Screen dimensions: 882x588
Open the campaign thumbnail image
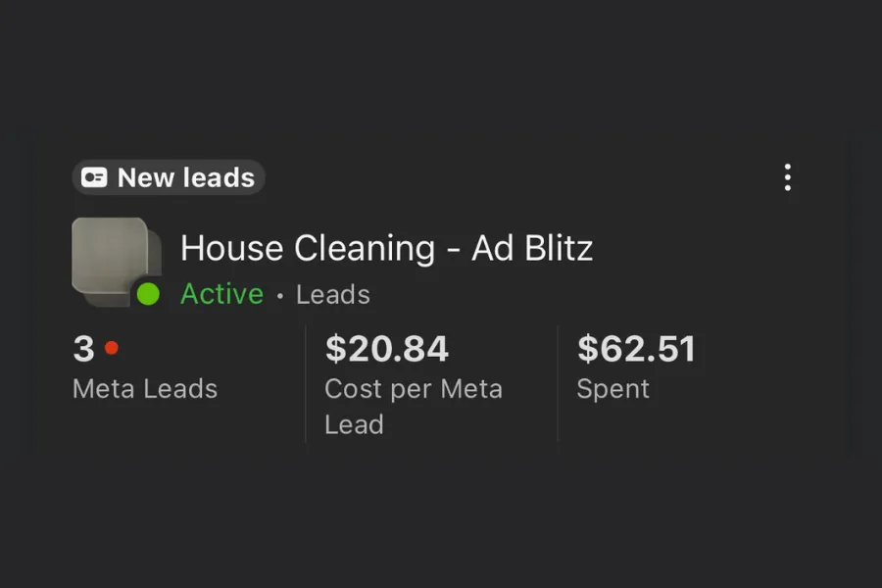coord(111,256)
